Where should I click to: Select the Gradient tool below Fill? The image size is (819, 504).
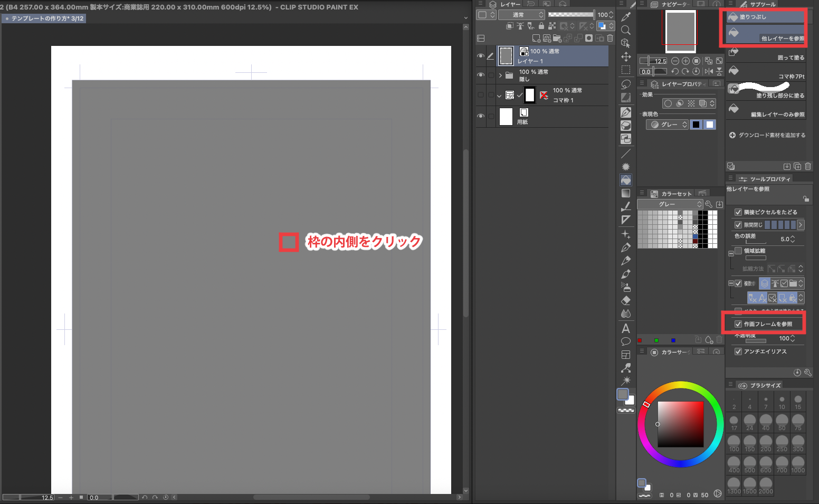click(626, 193)
